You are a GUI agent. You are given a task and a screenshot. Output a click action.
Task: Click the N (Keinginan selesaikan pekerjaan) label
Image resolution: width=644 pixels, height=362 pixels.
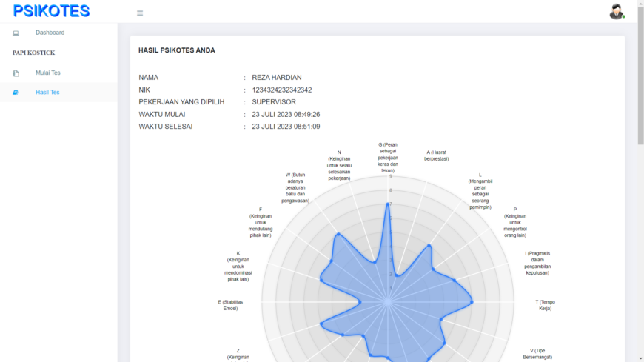(x=339, y=165)
